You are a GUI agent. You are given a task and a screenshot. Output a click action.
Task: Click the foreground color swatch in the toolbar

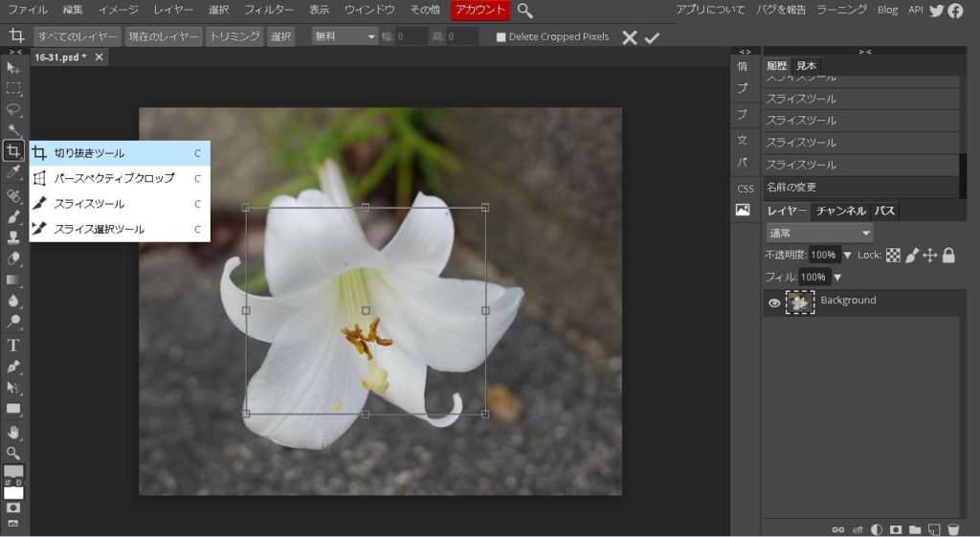(x=13, y=473)
